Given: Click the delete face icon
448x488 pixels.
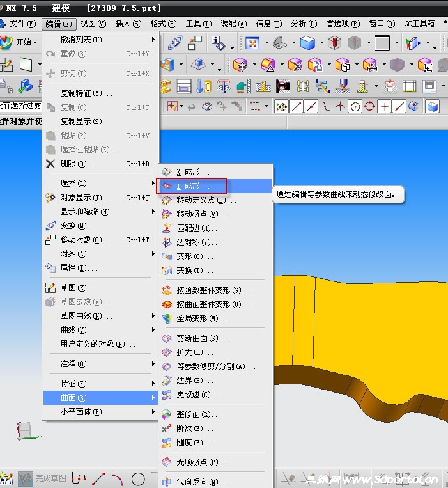Looking at the screenshot, I should (295, 65).
